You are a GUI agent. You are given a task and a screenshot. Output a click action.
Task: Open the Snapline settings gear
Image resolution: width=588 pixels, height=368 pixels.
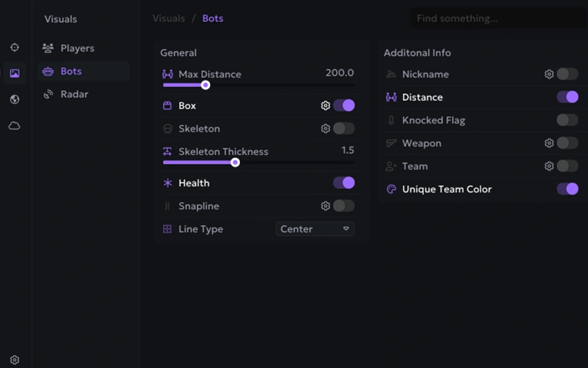click(325, 206)
